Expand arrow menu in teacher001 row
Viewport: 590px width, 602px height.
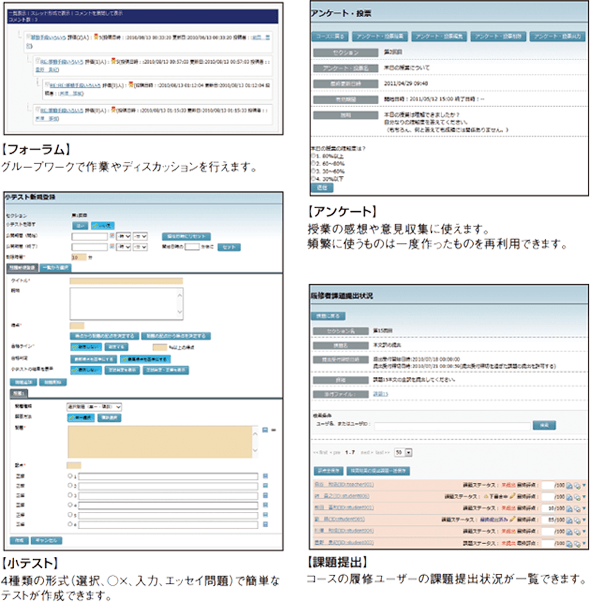click(584, 486)
